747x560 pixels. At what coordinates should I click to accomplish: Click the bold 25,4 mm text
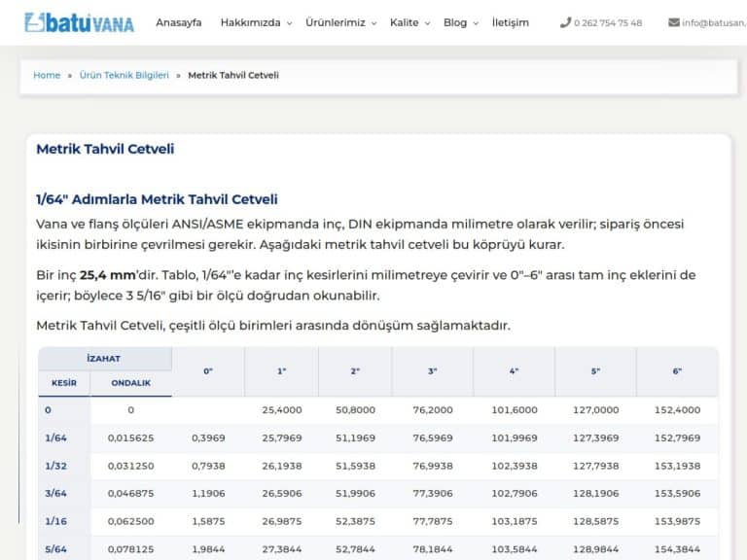[108, 275]
